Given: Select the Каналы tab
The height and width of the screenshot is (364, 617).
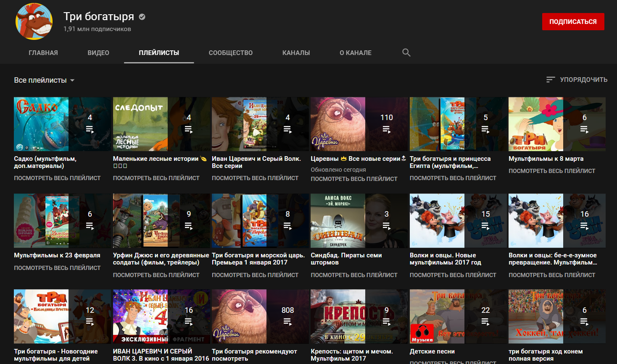Looking at the screenshot, I should point(296,53).
